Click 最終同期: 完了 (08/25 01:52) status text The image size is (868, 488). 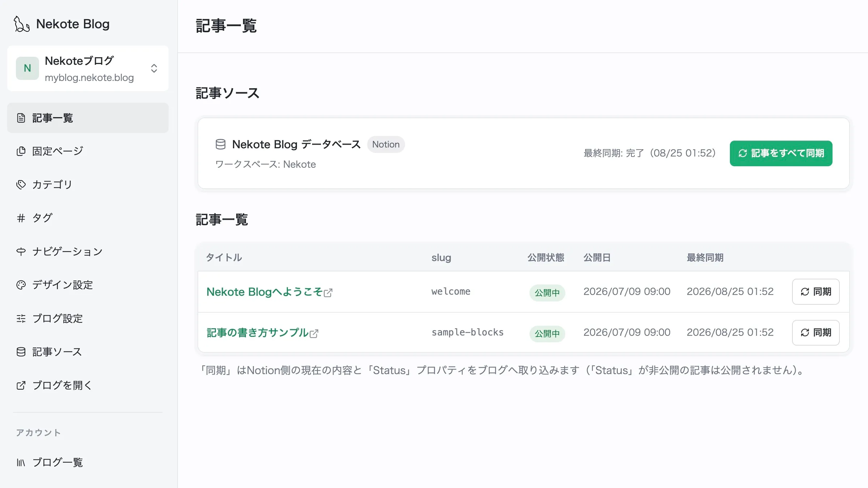650,153
